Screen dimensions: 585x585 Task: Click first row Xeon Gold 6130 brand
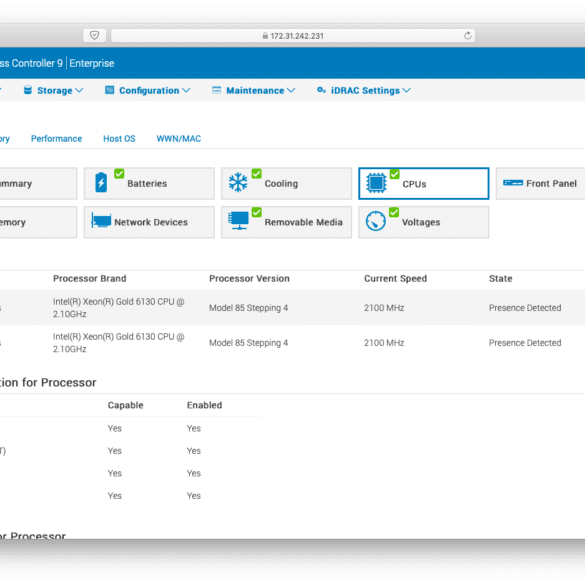pos(119,307)
